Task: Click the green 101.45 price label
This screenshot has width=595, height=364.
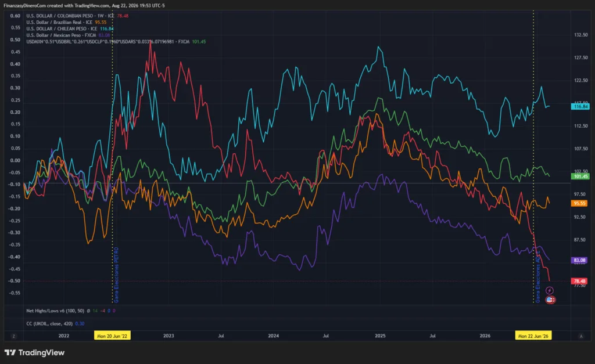Action: pyautogui.click(x=580, y=176)
